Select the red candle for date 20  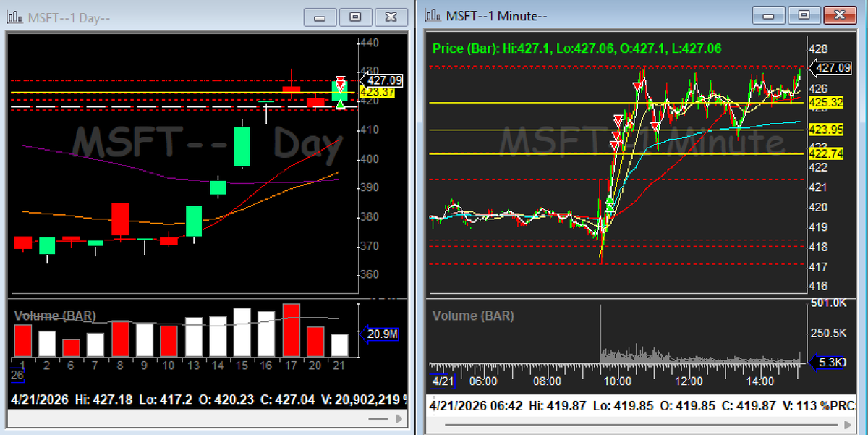click(315, 102)
